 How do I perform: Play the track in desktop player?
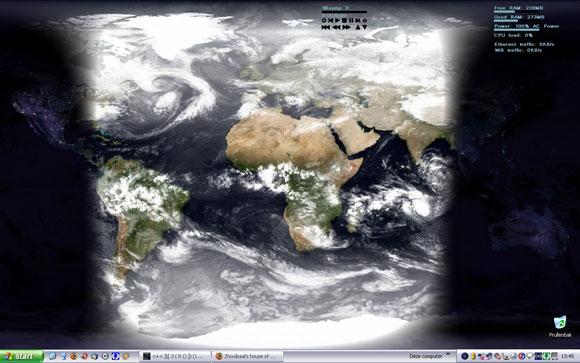coord(337,20)
